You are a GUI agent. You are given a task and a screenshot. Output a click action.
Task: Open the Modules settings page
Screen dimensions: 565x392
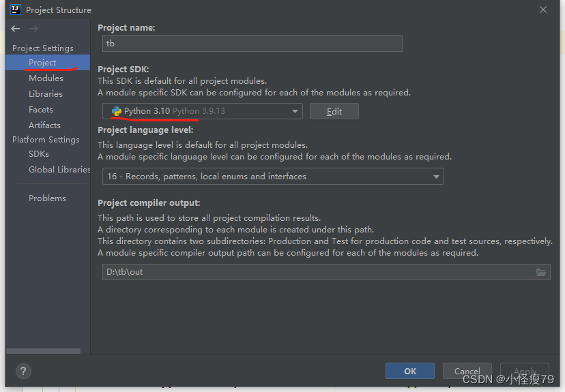[x=46, y=78]
